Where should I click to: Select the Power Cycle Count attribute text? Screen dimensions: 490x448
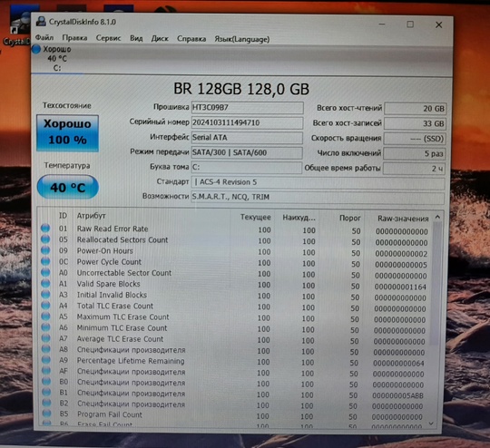pos(109,261)
